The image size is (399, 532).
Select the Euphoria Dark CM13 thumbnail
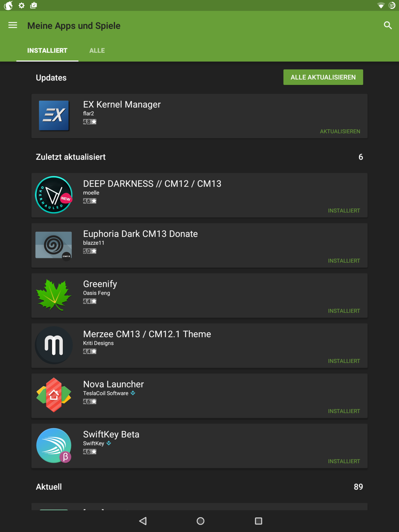point(54,245)
